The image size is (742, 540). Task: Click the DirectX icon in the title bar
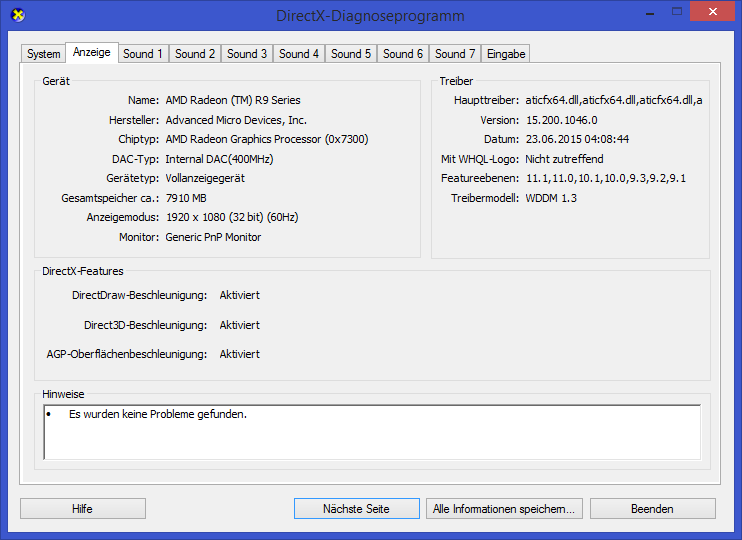coord(18,15)
